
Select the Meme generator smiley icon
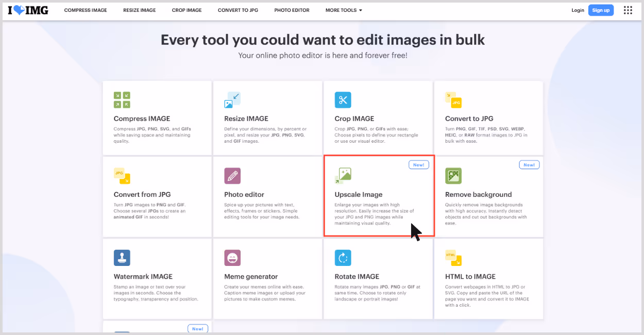tap(232, 258)
